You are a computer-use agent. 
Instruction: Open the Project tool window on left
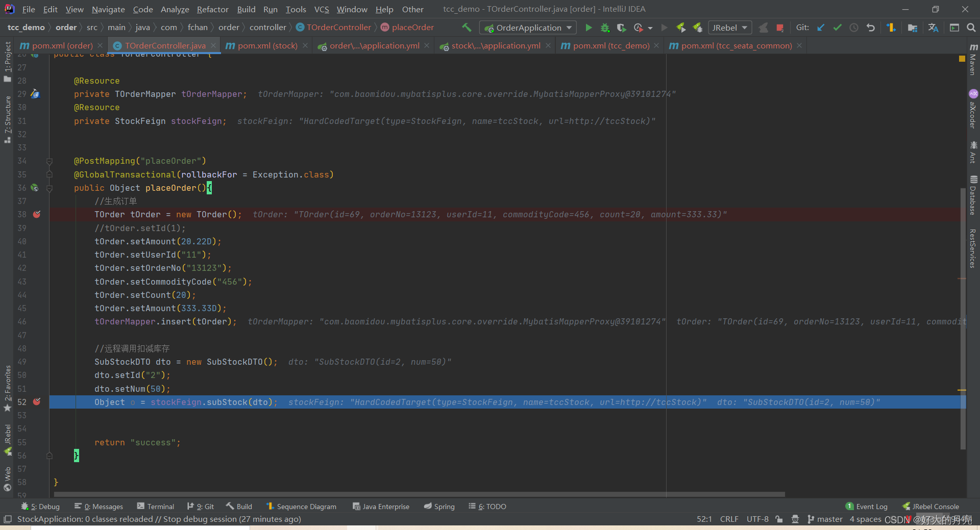click(x=8, y=61)
